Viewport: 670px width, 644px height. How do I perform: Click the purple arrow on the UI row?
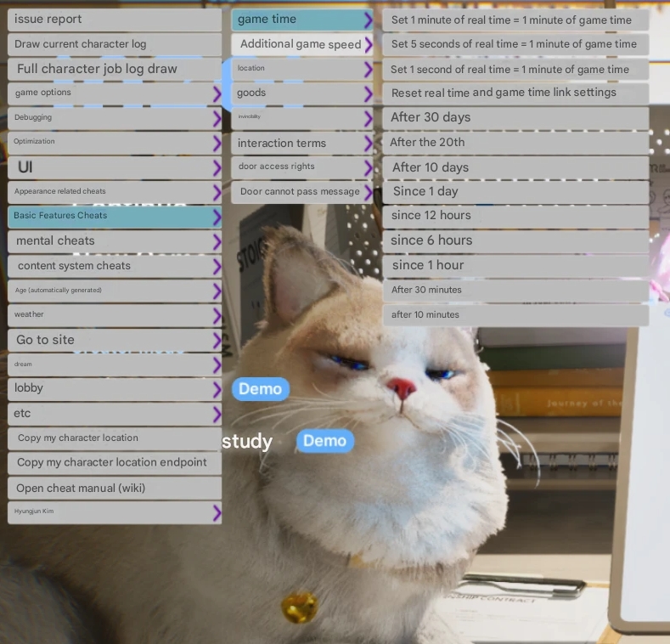pos(217,167)
